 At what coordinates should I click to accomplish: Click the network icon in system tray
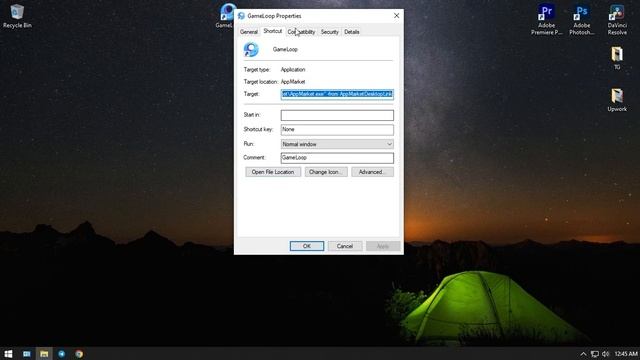[595, 354]
